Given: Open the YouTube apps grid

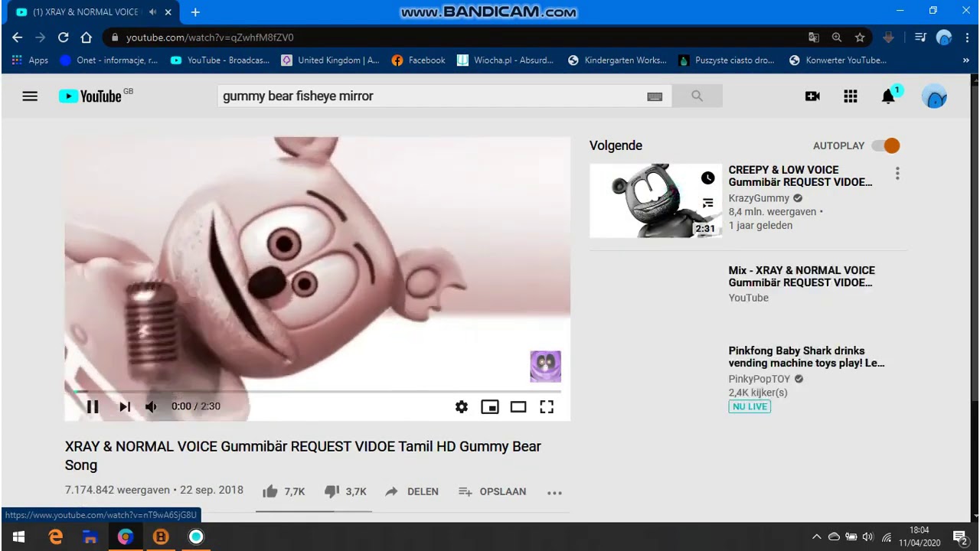Looking at the screenshot, I should 851,96.
